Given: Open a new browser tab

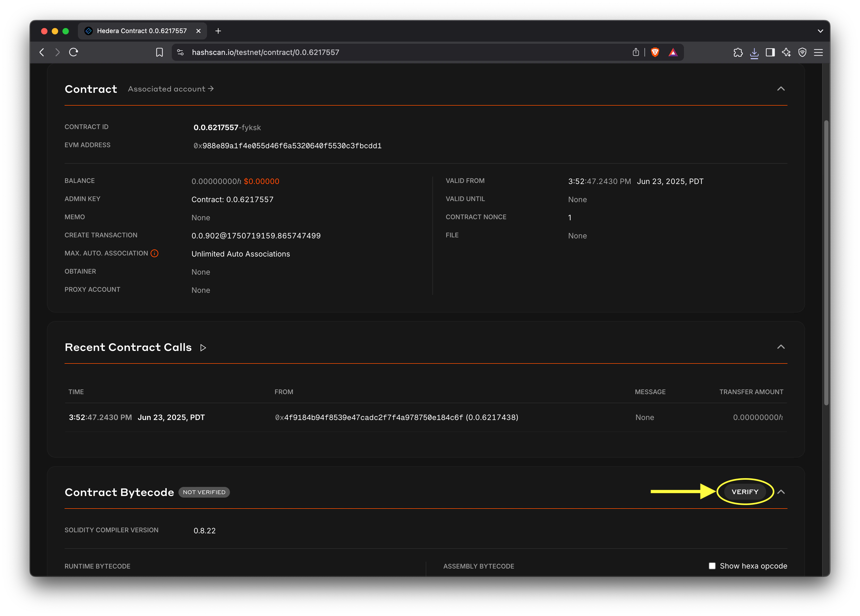Looking at the screenshot, I should pyautogui.click(x=218, y=31).
